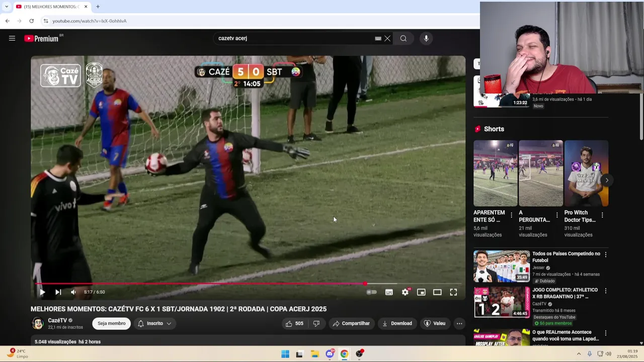This screenshot has width=644, height=362.
Task: Seek using the red video progress bar
Action: [x=248, y=284]
